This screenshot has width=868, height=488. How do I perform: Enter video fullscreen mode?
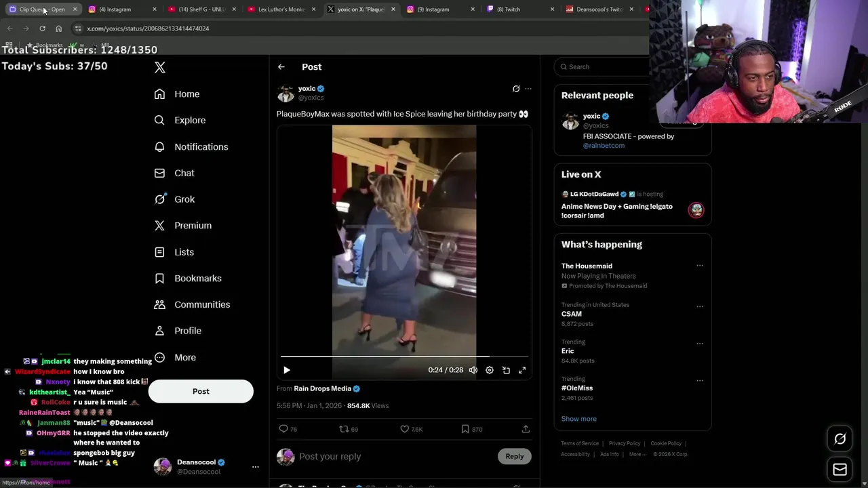[522, 370]
